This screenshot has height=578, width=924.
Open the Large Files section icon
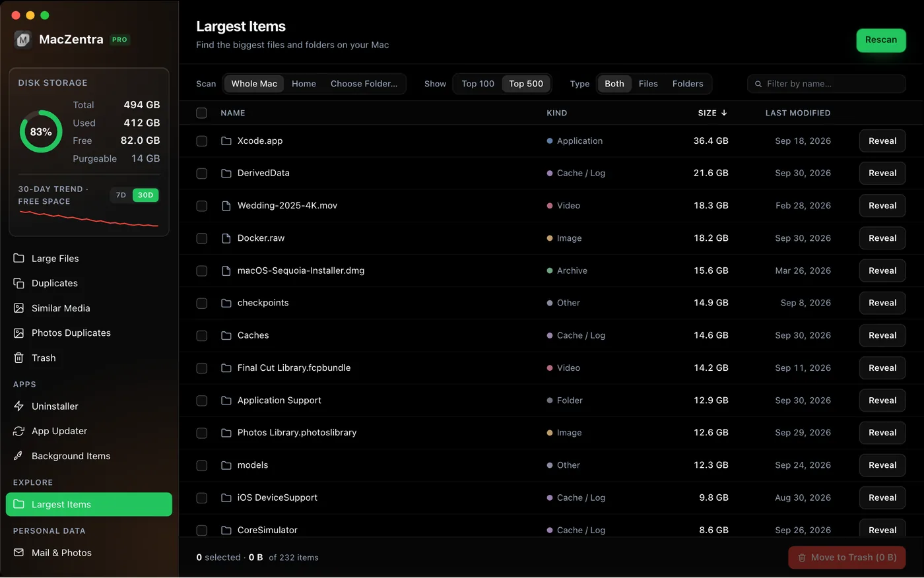[x=18, y=258]
